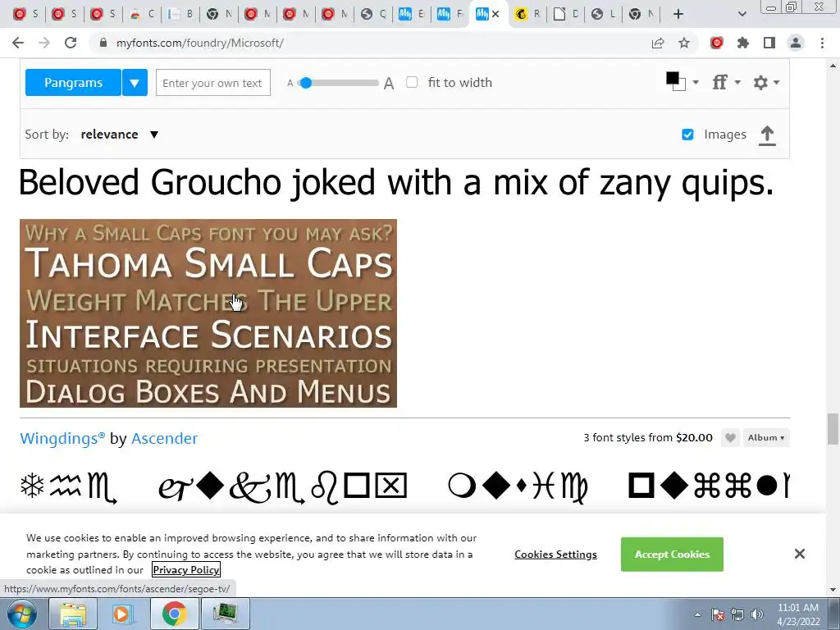The image size is (840, 630).
Task: Open the ff ligatures options dropdown
Action: 726,82
